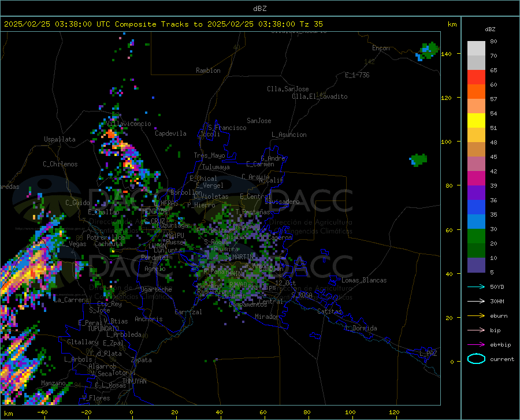Click the 'TUNUYAN' map label

(134, 381)
